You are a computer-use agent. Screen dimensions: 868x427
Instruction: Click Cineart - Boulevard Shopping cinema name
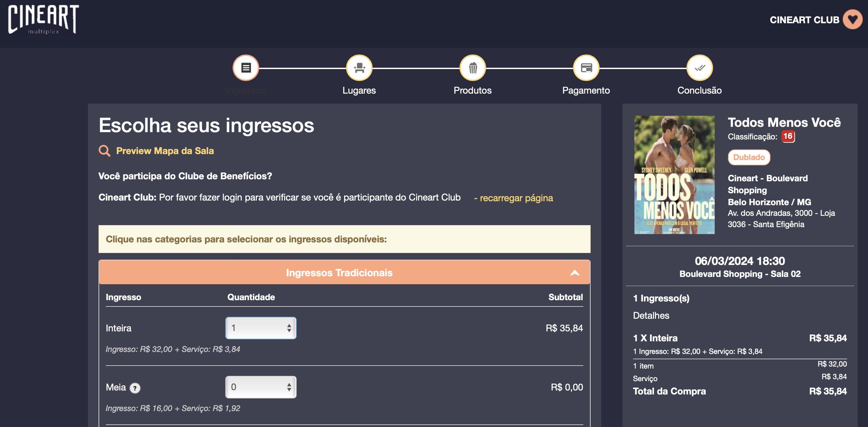[x=767, y=184]
